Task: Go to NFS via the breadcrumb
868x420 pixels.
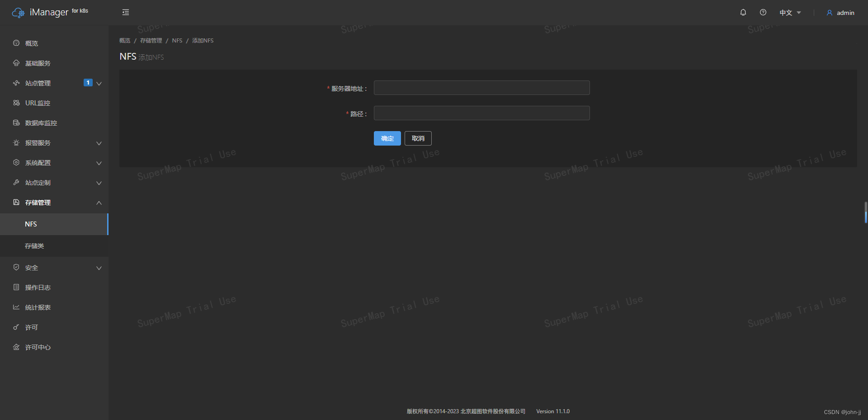Action: point(177,40)
